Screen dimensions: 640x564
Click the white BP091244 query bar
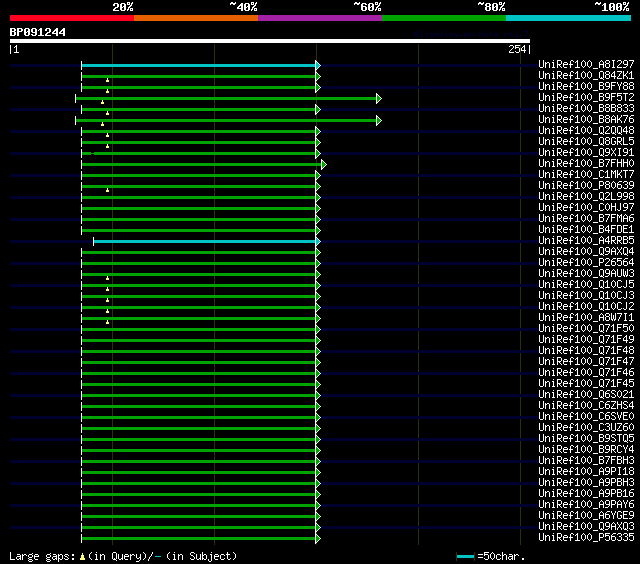click(x=270, y=41)
